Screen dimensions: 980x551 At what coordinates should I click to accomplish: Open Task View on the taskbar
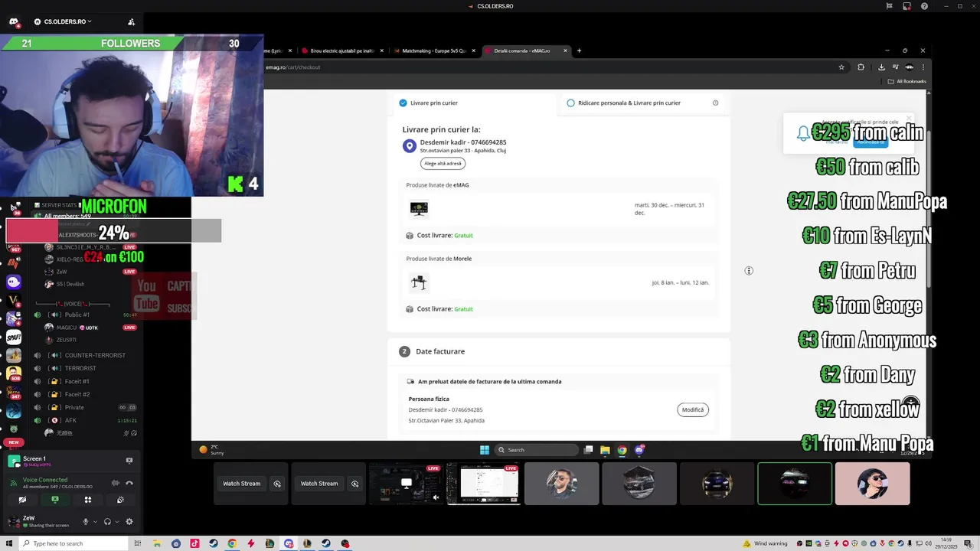(x=138, y=543)
